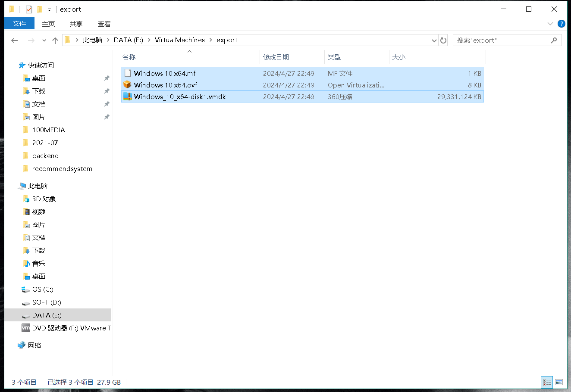Open pinned 文档 under quick access
Image resolution: width=571 pixels, height=392 pixels.
pos(39,104)
